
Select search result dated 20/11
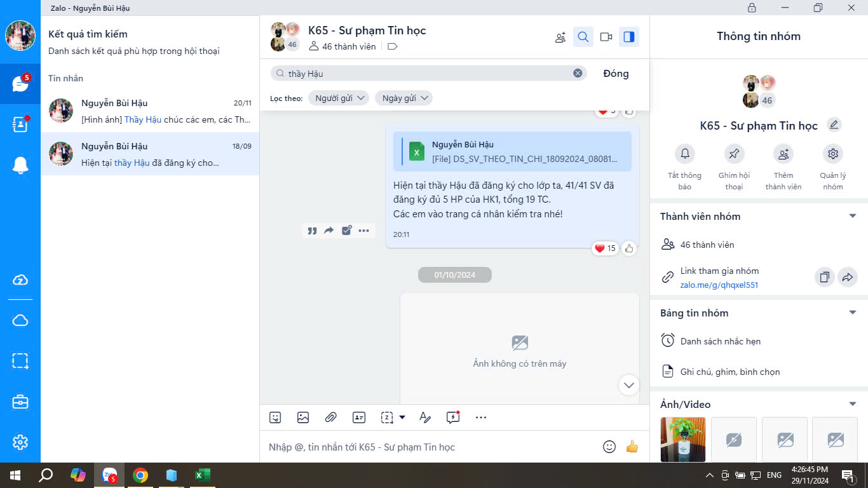(150, 111)
